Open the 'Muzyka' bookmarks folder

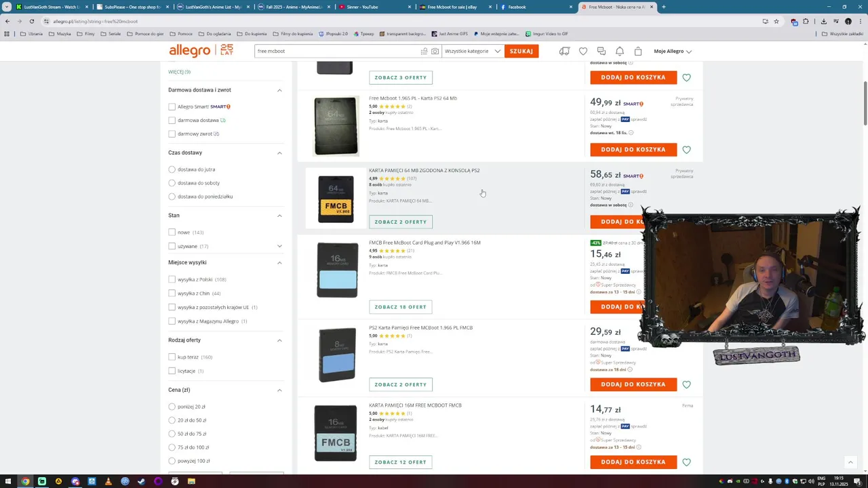click(60, 33)
